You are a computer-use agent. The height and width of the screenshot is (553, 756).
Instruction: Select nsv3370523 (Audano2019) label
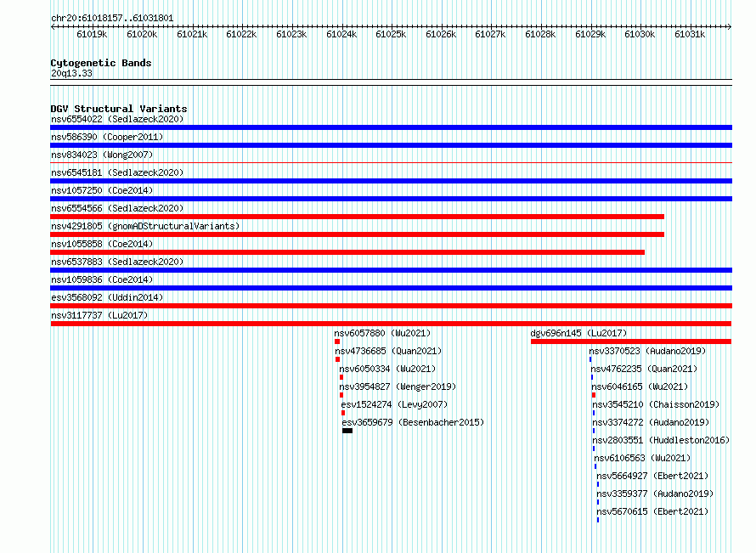click(647, 351)
